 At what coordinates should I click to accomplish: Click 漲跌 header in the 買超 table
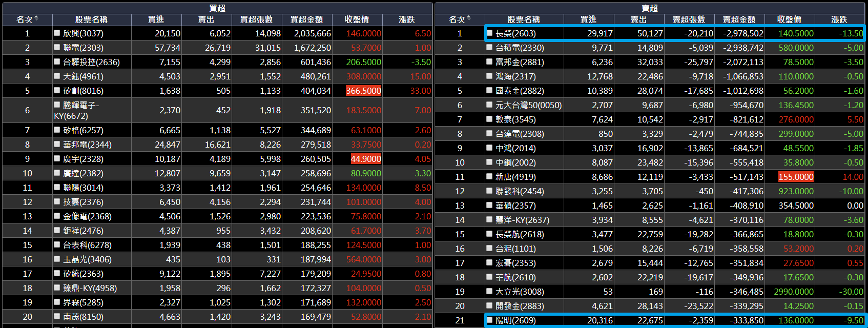click(x=407, y=19)
